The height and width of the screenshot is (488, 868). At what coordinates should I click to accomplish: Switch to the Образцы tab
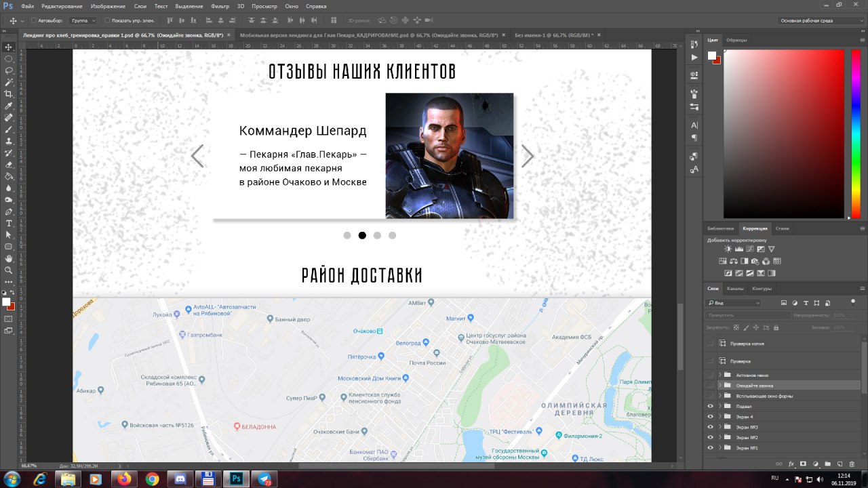(x=737, y=40)
